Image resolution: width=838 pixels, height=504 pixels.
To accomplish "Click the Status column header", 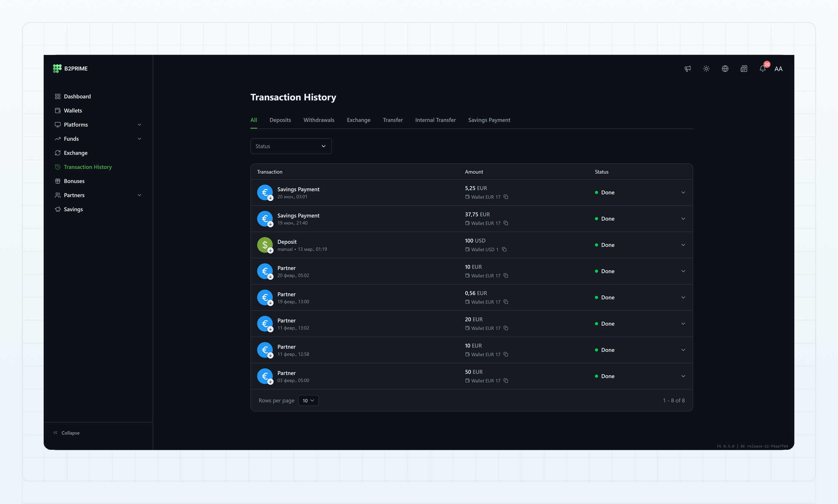I will coord(602,172).
